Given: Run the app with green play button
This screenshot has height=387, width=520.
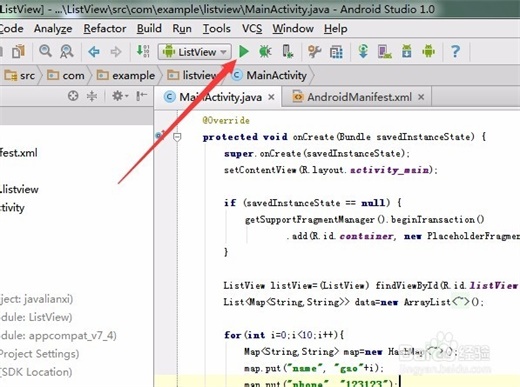Looking at the screenshot, I should pos(244,52).
